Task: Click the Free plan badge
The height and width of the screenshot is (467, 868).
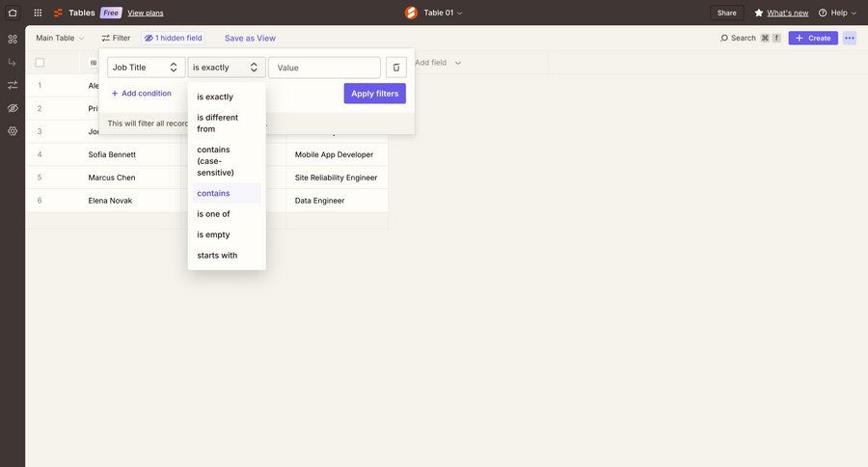Action: pos(111,13)
